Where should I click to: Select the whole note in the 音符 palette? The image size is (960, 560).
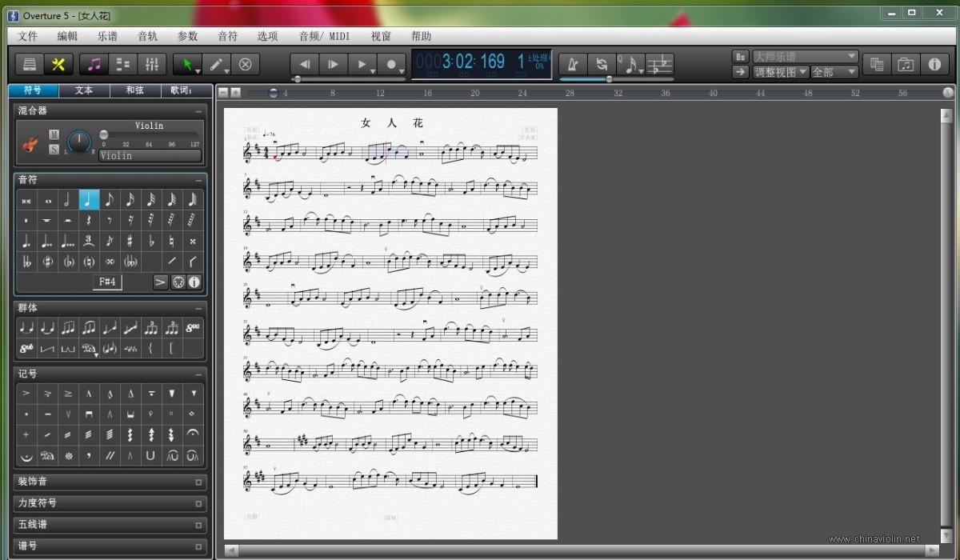point(47,200)
